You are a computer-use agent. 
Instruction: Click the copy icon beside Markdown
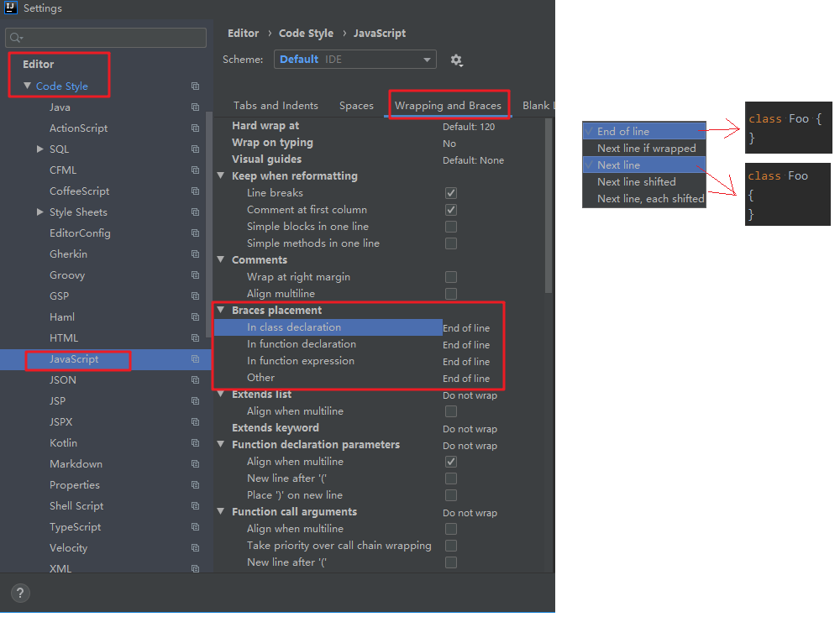(196, 464)
